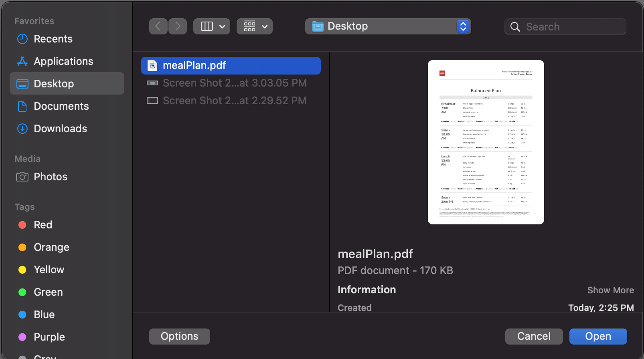Screen dimensions: 644x359
Task: Click the Desktop sidebar icon
Action: coord(22,84)
